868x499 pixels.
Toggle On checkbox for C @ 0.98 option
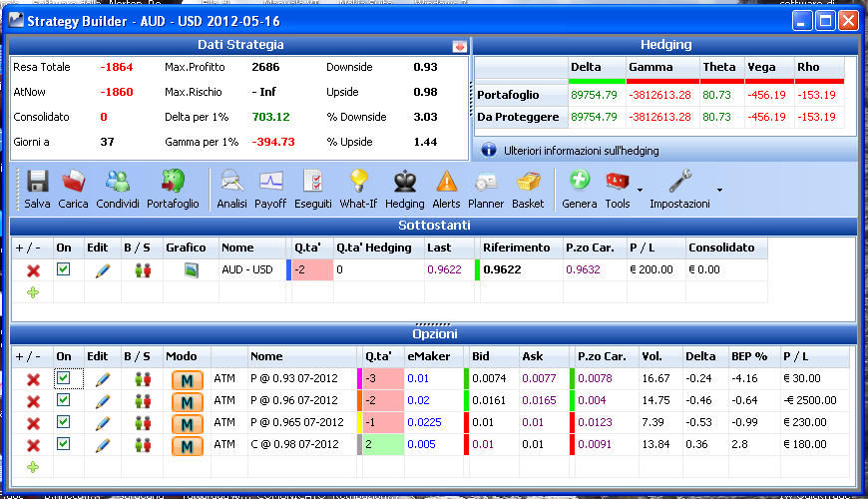click(63, 444)
